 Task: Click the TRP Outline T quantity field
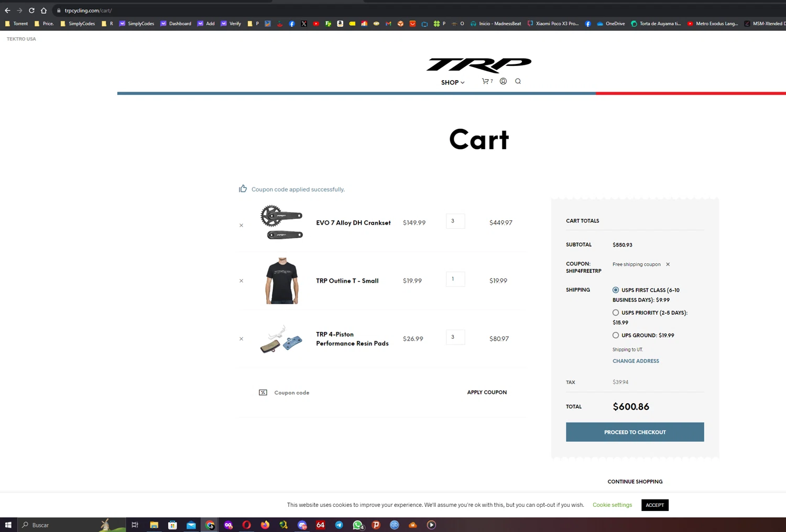[455, 279]
